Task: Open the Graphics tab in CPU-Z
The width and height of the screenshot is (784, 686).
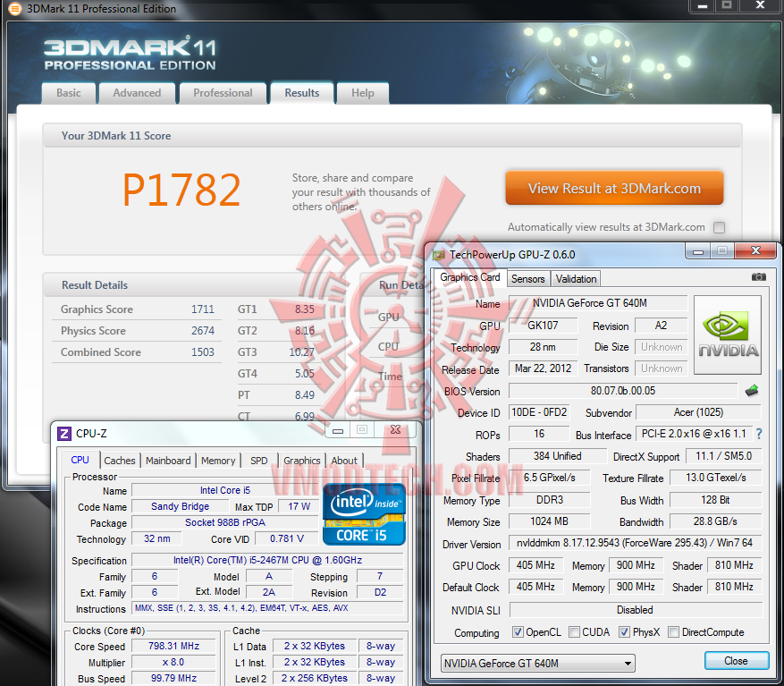Action: [302, 461]
